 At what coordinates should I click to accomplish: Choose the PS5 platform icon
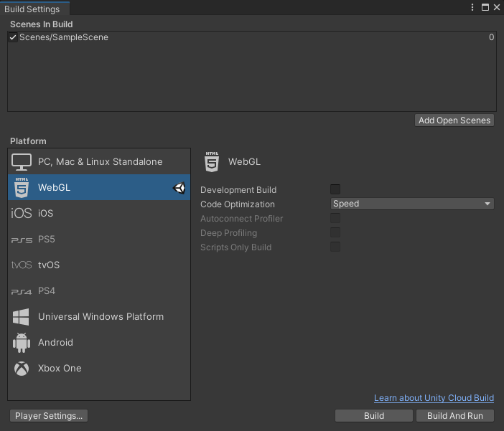pyautogui.click(x=22, y=240)
